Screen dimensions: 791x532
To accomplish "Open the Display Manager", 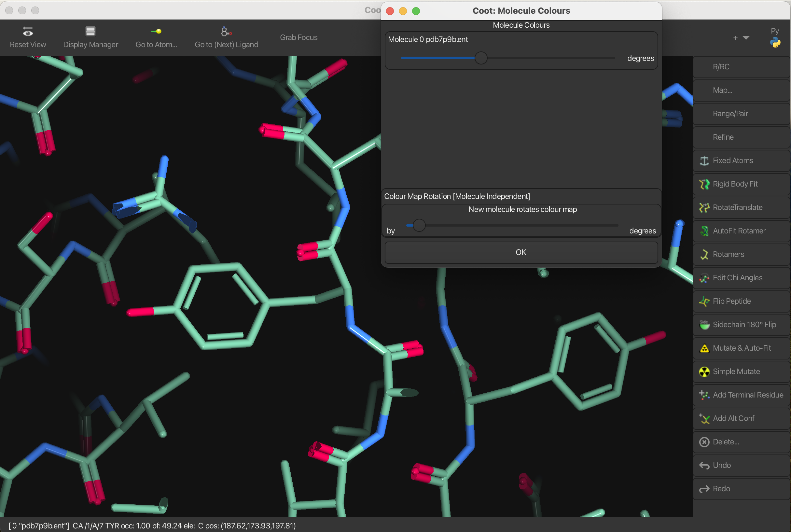I will coord(90,37).
